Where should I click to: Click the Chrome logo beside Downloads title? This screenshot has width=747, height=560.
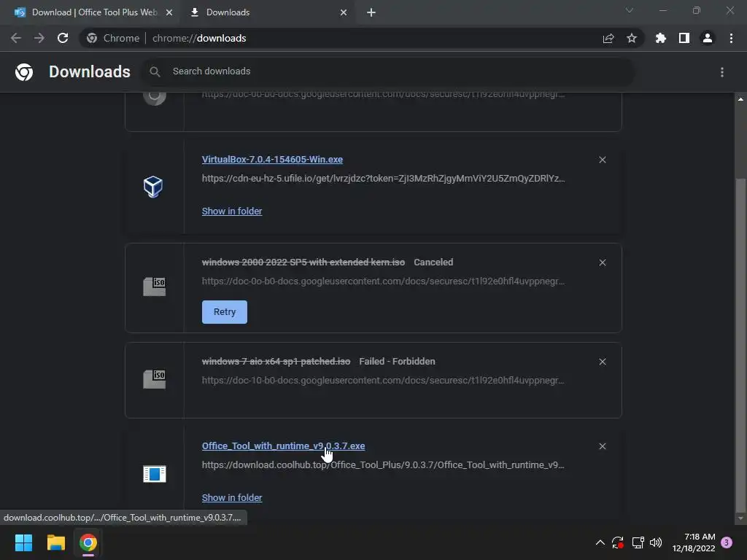(24, 72)
